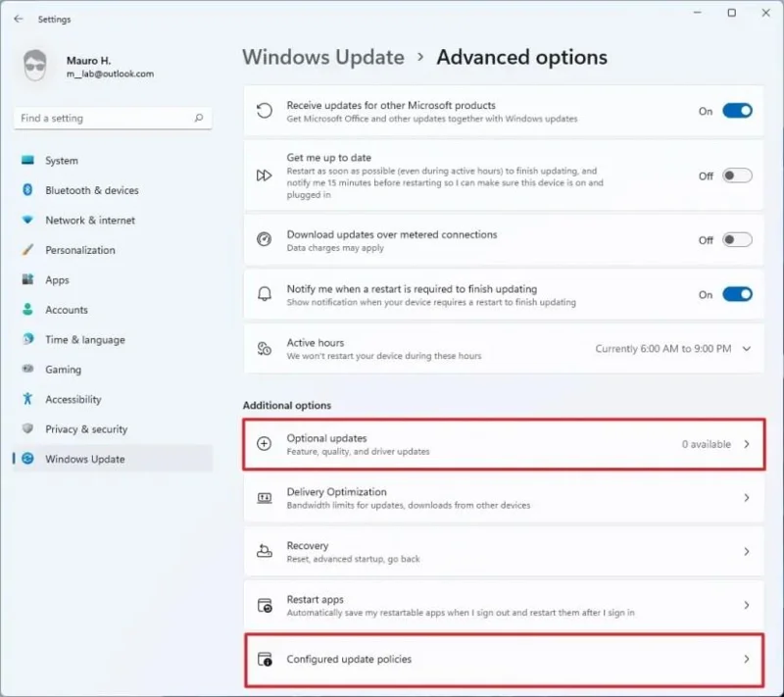
Task: Enable Download updates over metered connections toggle
Action: point(737,240)
